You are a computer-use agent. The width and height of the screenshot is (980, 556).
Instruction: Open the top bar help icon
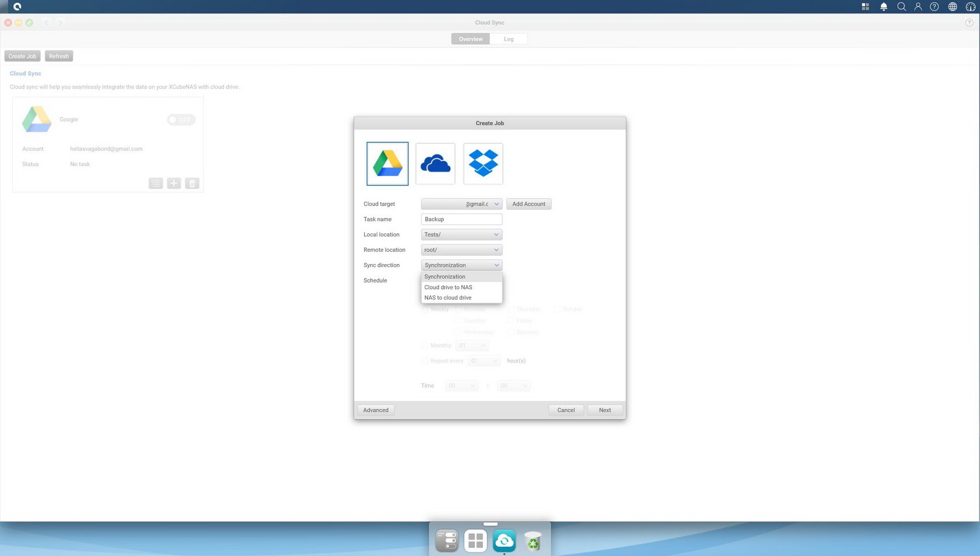point(935,6)
